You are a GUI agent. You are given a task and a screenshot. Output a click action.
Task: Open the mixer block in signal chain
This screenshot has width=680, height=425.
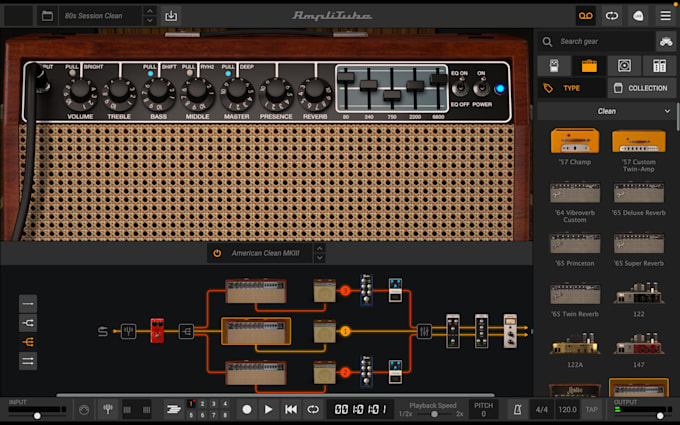[424, 331]
